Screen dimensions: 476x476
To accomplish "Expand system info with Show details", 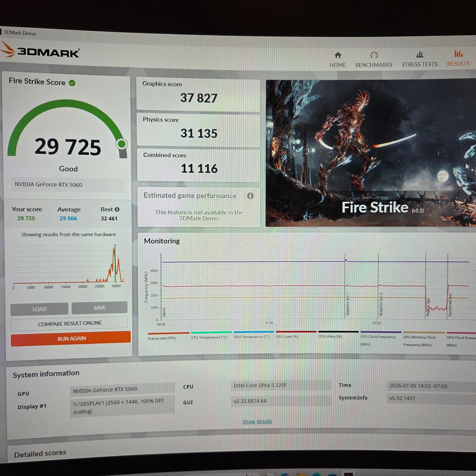I will click(x=257, y=422).
